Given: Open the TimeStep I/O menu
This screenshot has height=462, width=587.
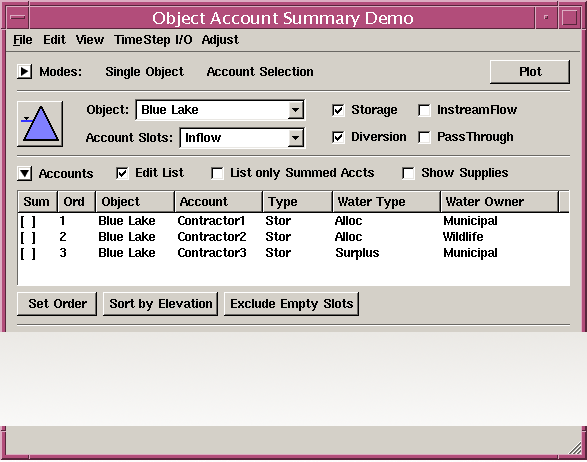Looking at the screenshot, I should [x=153, y=40].
